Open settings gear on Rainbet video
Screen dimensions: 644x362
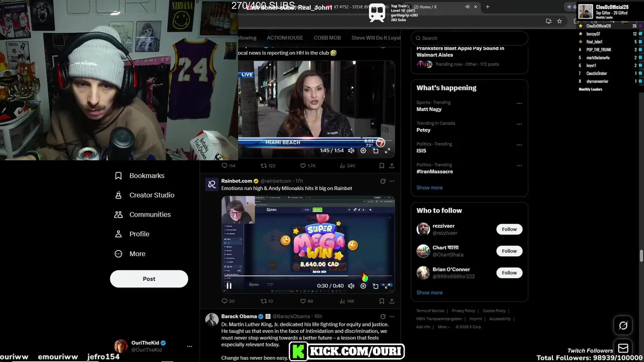click(x=363, y=286)
